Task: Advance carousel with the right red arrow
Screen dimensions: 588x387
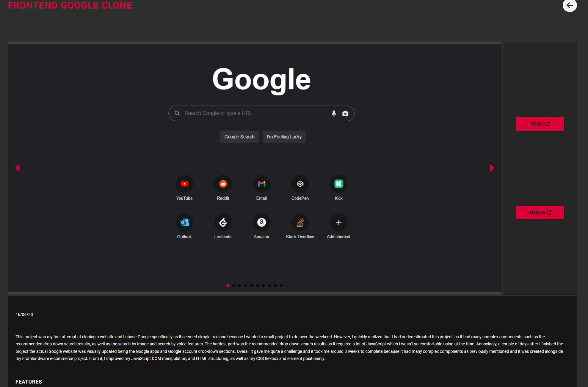Action: pos(492,168)
